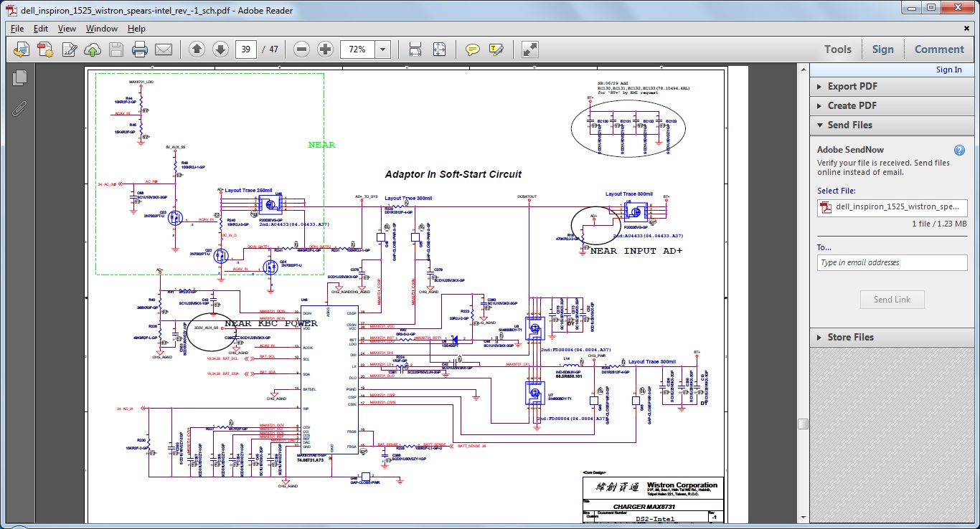Select the highlight text tool

[x=496, y=49]
